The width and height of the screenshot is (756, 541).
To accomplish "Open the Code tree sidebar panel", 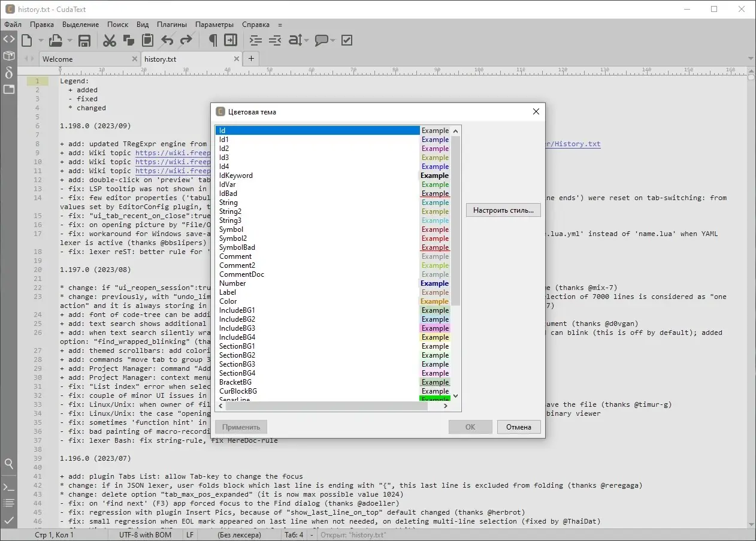I will [9, 40].
